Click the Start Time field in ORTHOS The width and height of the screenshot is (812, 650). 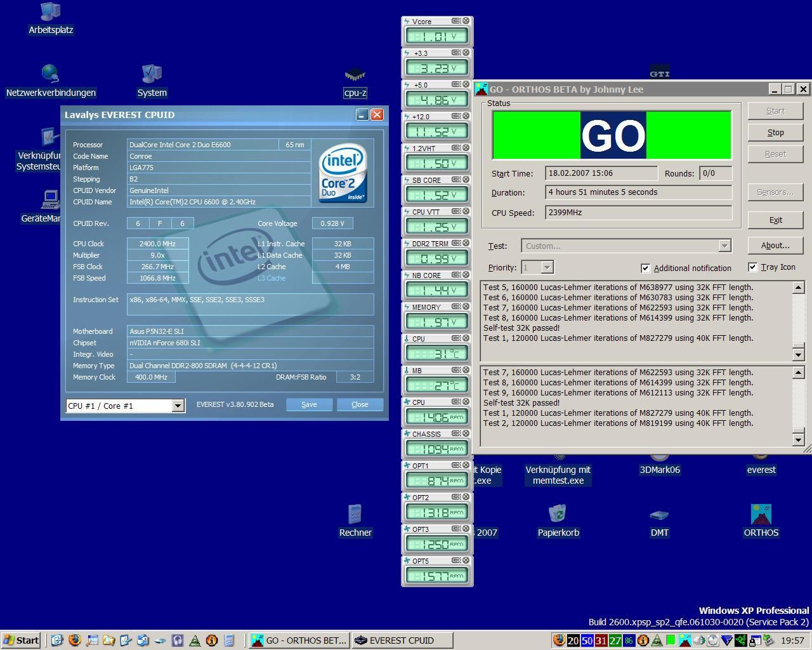click(601, 173)
